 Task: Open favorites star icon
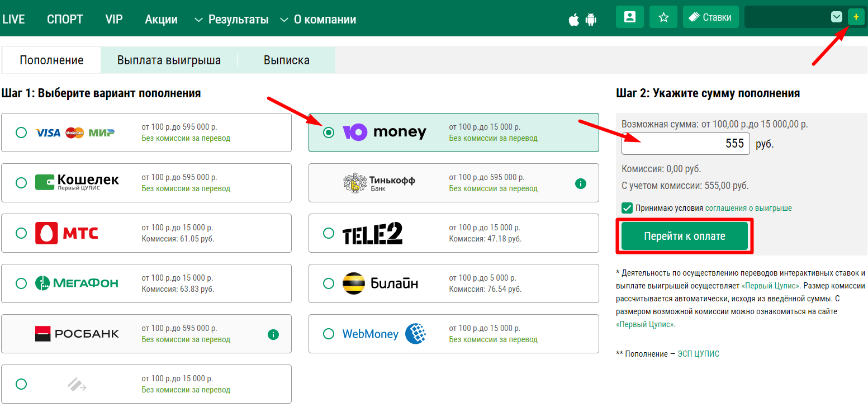click(x=663, y=17)
